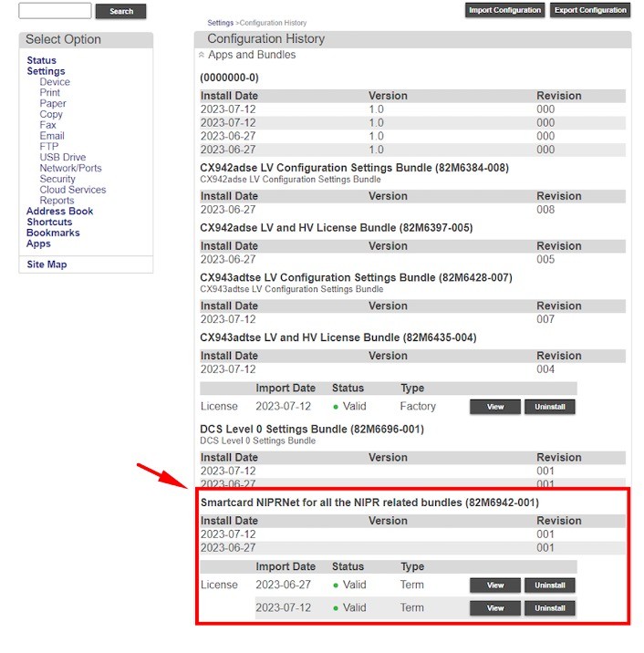
Task: Open the Status menu option
Action: pyautogui.click(x=41, y=60)
